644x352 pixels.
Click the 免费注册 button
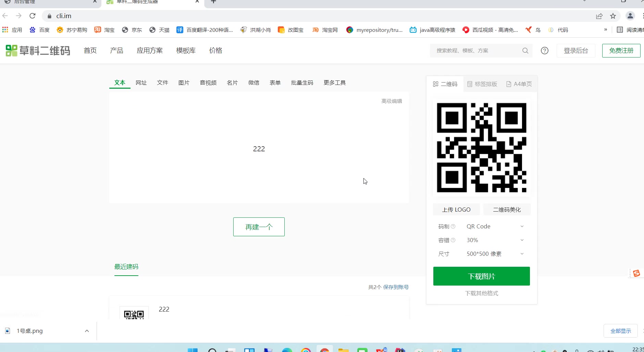[621, 51]
